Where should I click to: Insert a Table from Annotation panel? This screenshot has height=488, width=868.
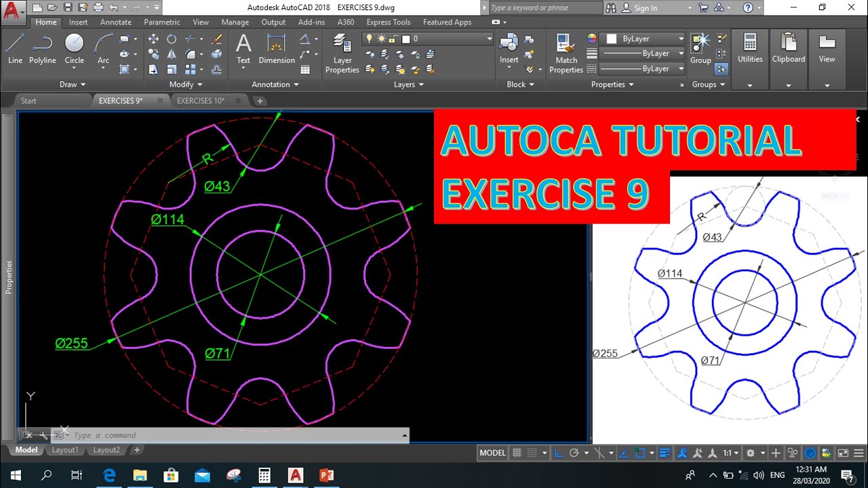click(x=305, y=69)
